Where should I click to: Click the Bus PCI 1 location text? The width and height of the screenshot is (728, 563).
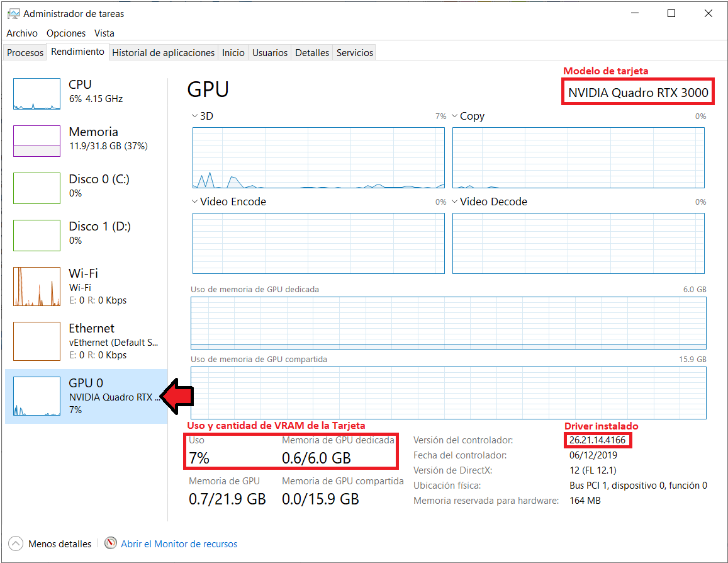pyautogui.click(x=639, y=485)
